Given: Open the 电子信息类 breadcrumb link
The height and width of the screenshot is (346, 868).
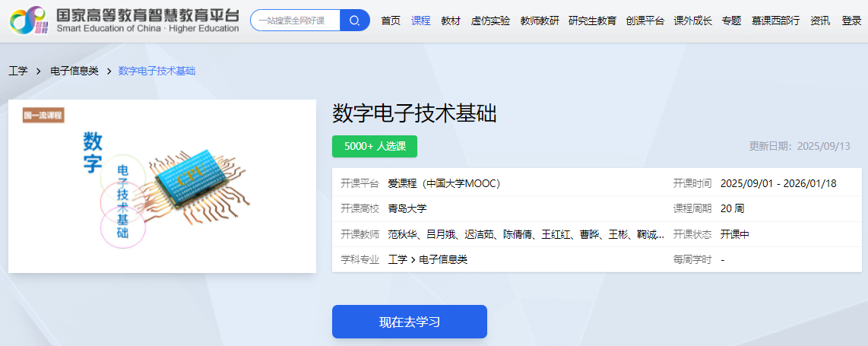Looking at the screenshot, I should (x=74, y=71).
